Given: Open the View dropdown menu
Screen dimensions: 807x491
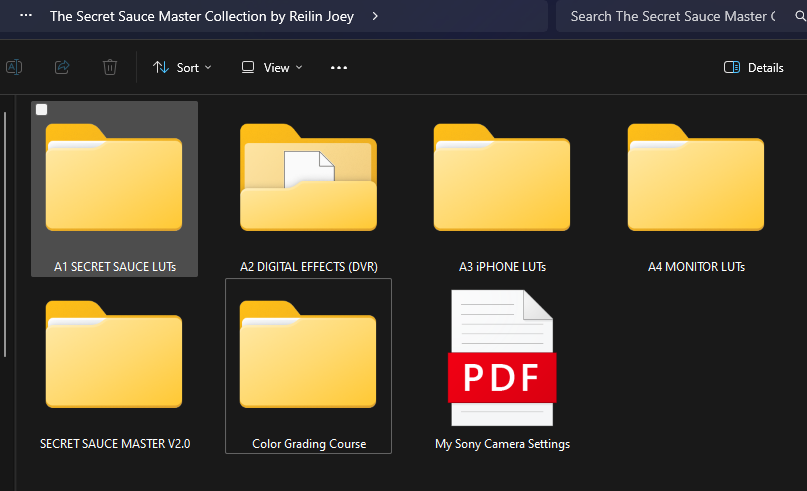Looking at the screenshot, I should 271,67.
